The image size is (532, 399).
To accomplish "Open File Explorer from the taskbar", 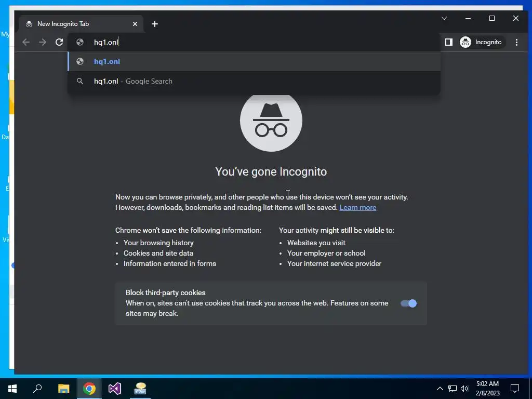I will coord(63,389).
